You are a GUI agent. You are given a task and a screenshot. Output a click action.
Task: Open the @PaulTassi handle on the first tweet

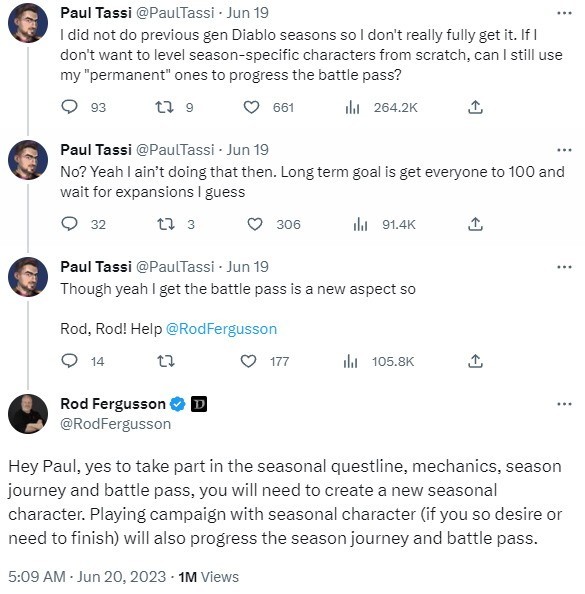pyautogui.click(x=175, y=13)
